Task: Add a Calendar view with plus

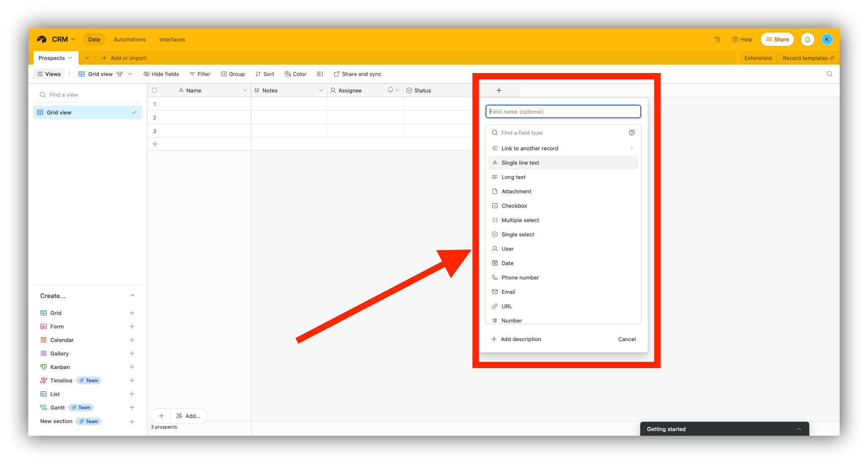Action: click(132, 340)
